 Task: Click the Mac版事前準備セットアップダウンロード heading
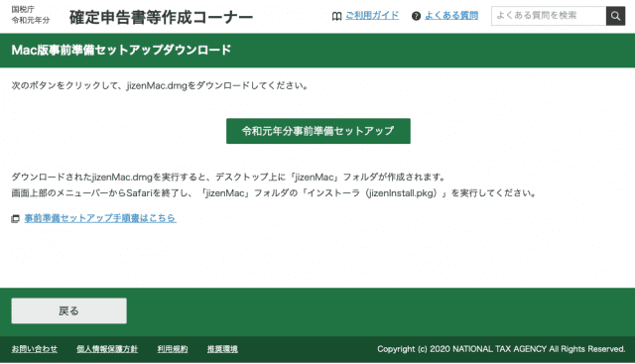[121, 50]
